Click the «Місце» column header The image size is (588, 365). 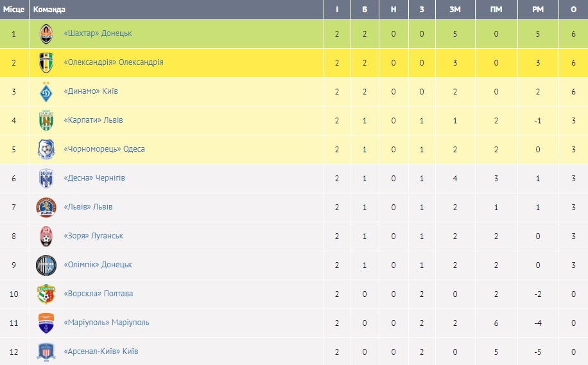click(x=13, y=10)
